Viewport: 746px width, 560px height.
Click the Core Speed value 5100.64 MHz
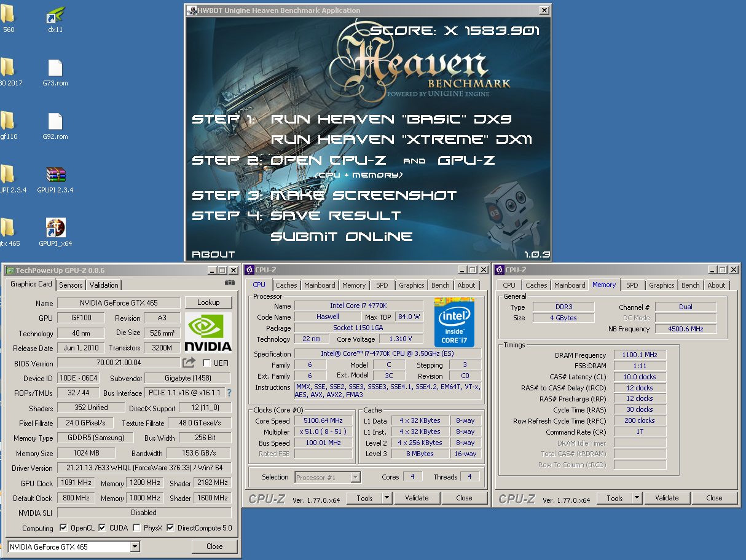tap(323, 420)
